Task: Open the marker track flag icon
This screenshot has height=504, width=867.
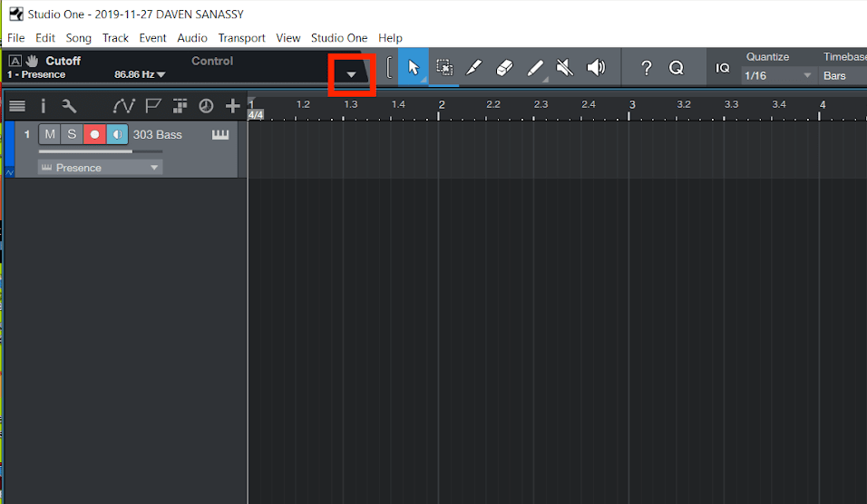Action: point(152,105)
